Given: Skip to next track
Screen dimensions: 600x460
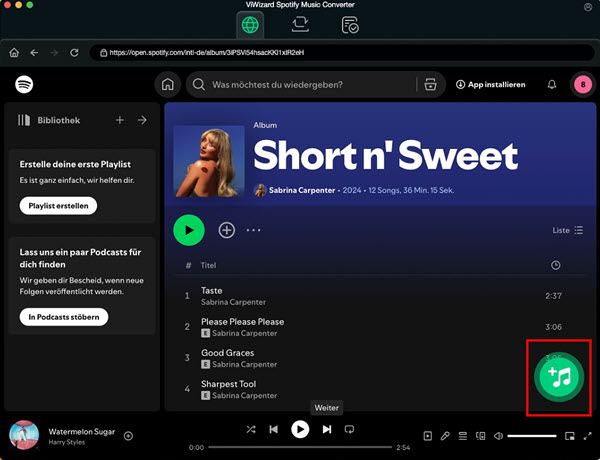Looking at the screenshot, I should tap(327, 429).
